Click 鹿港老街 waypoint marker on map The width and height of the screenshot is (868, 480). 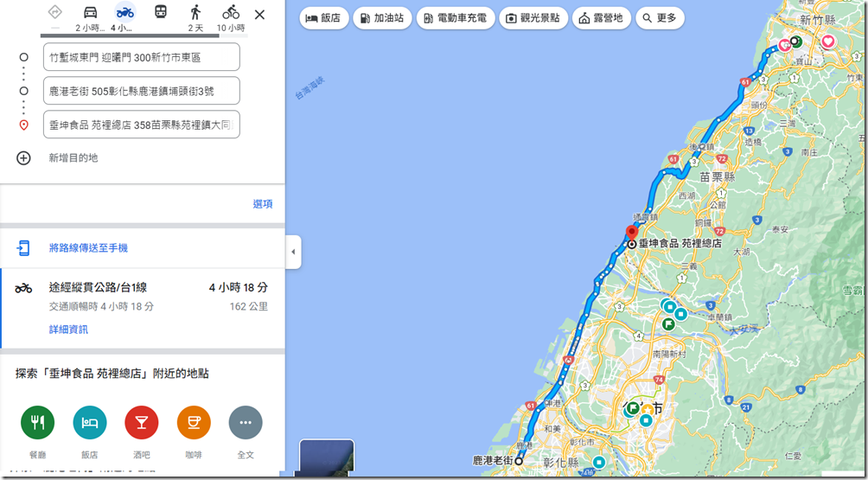coord(519,461)
